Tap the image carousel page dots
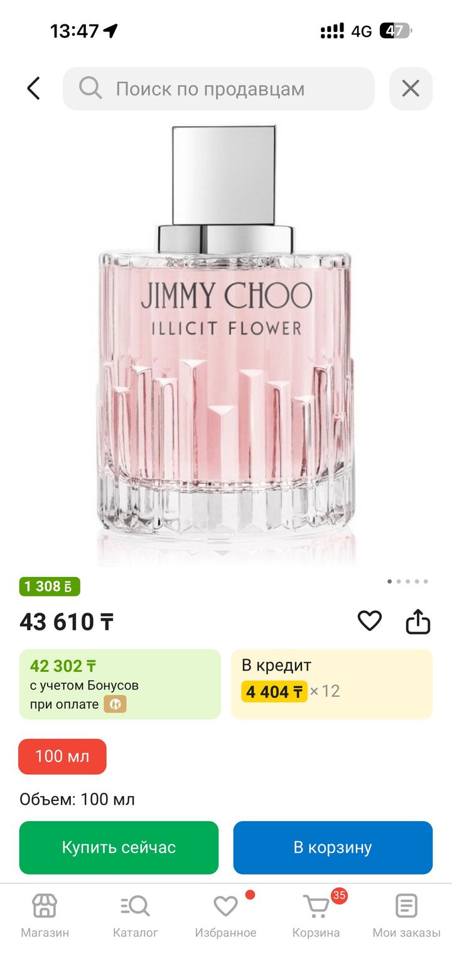452x980 pixels. (x=407, y=581)
